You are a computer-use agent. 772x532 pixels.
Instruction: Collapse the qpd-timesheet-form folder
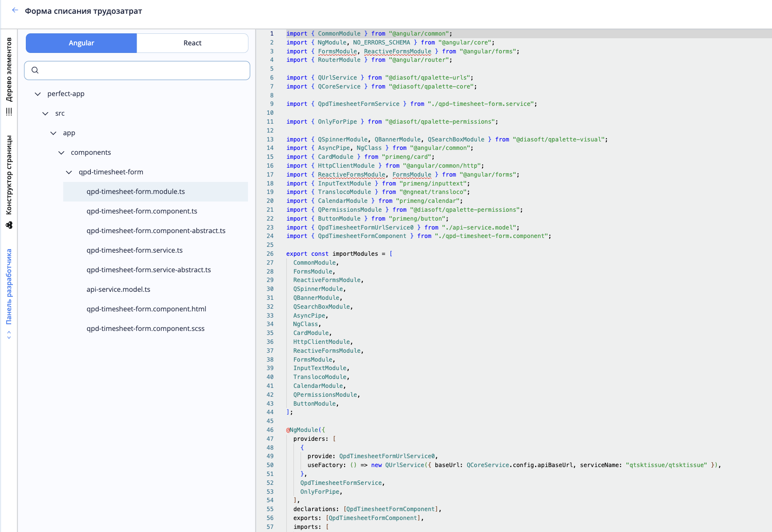pos(69,172)
